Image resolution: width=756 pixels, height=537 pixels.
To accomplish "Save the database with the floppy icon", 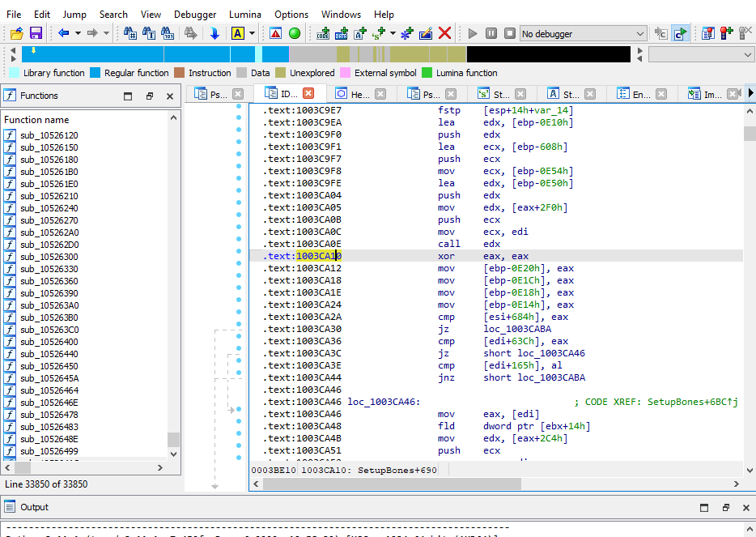I will (36, 33).
